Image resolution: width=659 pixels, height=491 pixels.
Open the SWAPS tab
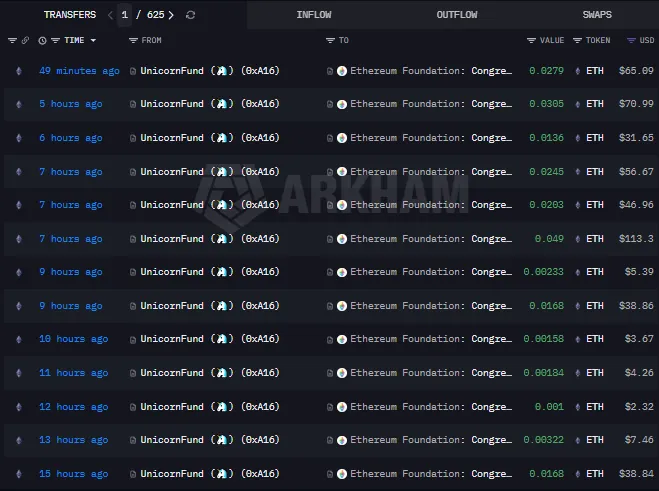[x=597, y=15]
